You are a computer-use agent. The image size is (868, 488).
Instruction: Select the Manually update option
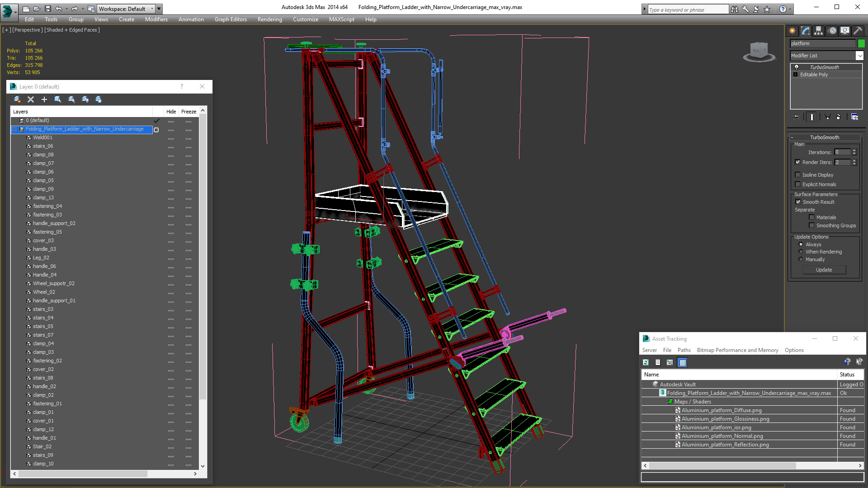(801, 259)
